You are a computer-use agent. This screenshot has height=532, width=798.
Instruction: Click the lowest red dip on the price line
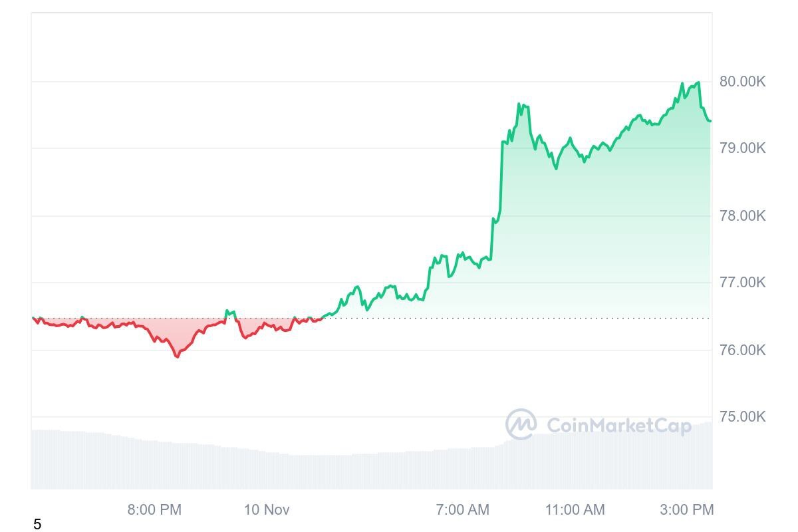click(177, 356)
